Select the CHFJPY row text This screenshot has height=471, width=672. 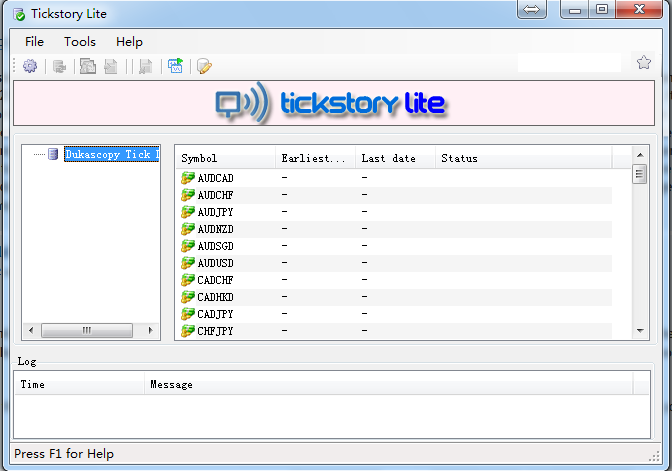click(215, 331)
